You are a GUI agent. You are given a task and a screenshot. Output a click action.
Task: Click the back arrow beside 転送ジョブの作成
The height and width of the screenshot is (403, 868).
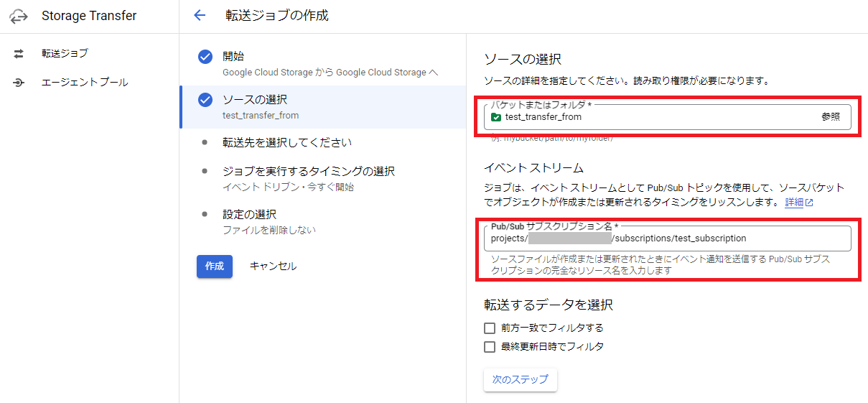tap(200, 15)
